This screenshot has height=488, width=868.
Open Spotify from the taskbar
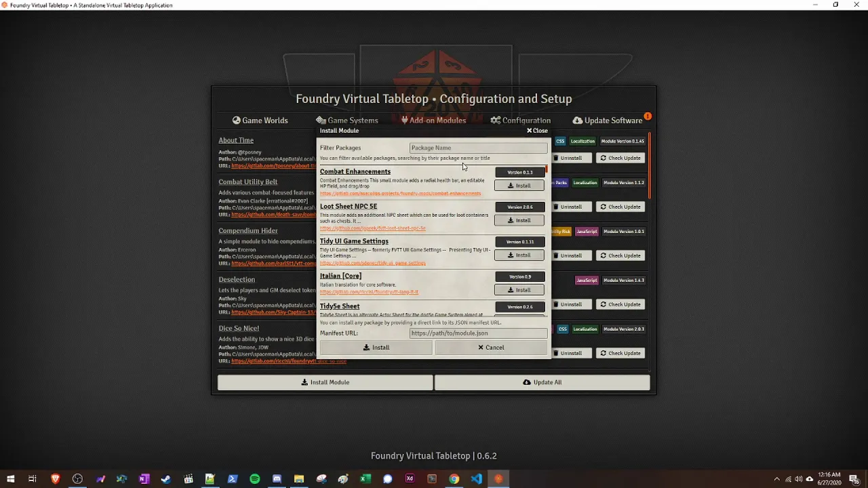pyautogui.click(x=255, y=479)
